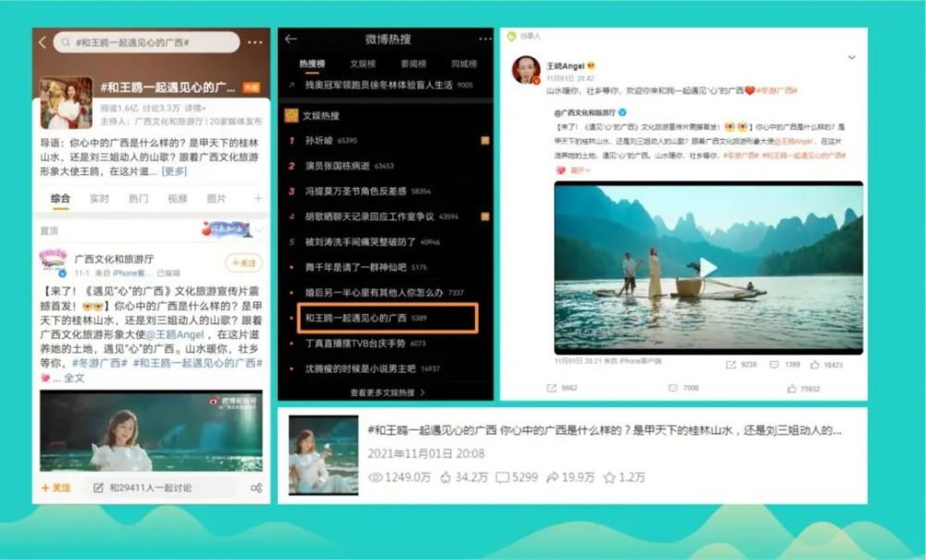Image resolution: width=926 pixels, height=560 pixels.
Task: Repost the original post showing 9238 reposts
Action: coord(741,365)
